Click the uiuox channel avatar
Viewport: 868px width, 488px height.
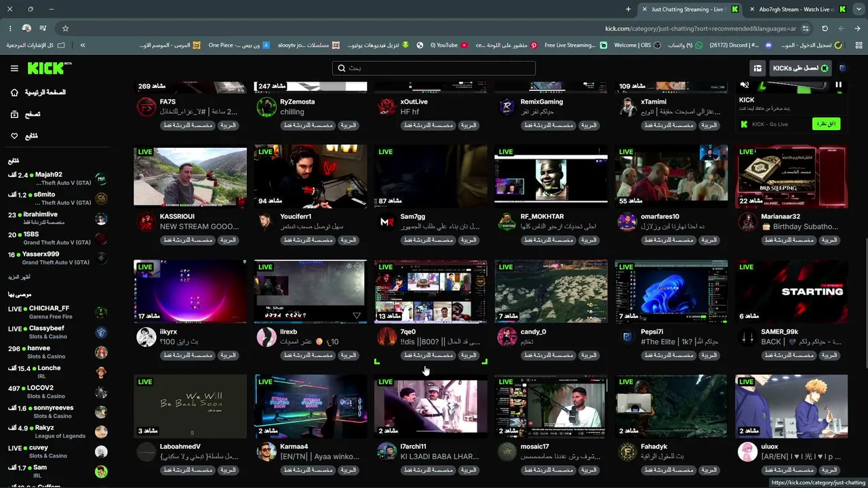(747, 451)
